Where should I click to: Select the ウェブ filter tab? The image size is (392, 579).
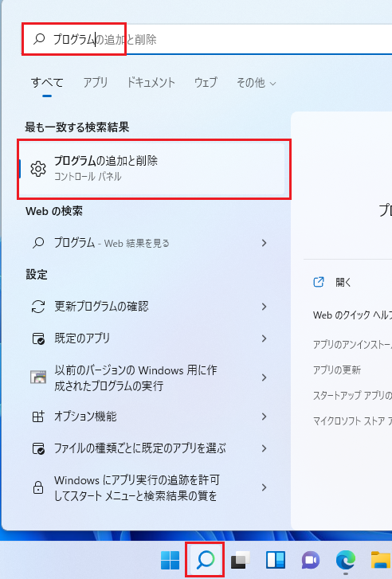(206, 82)
